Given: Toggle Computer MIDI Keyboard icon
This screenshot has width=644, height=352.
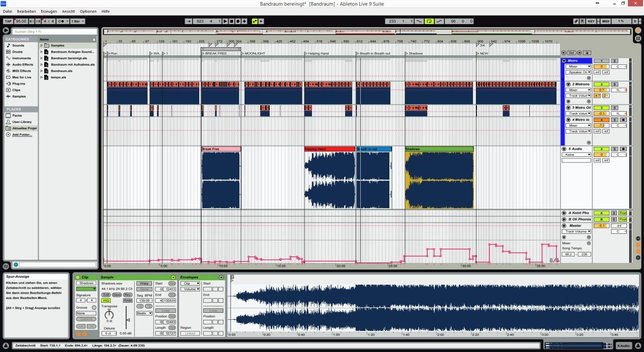Looking at the screenshot, I should tap(583, 21).
